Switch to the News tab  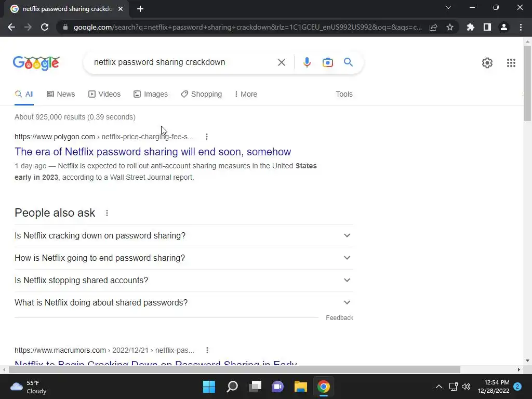(61, 95)
